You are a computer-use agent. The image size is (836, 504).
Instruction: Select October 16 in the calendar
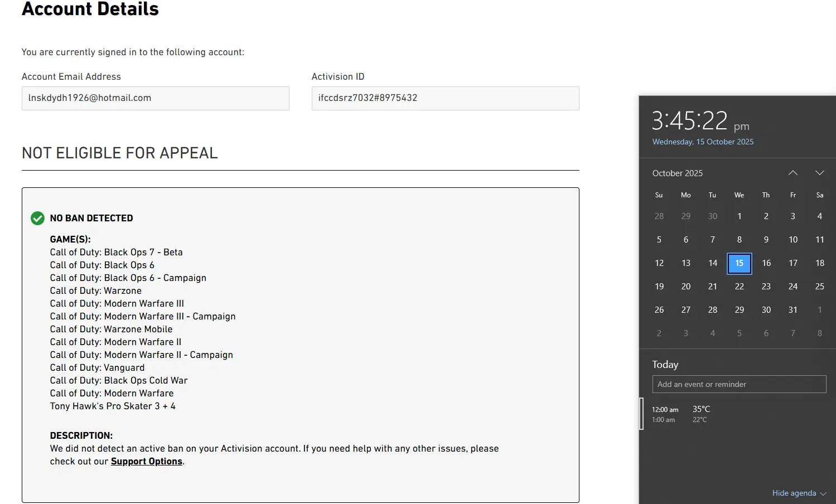[x=766, y=263]
